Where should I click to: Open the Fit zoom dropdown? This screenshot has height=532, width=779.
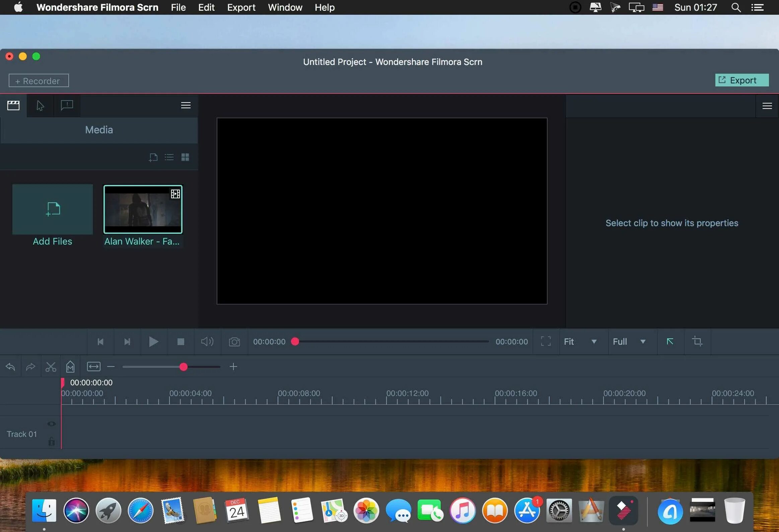pyautogui.click(x=580, y=342)
